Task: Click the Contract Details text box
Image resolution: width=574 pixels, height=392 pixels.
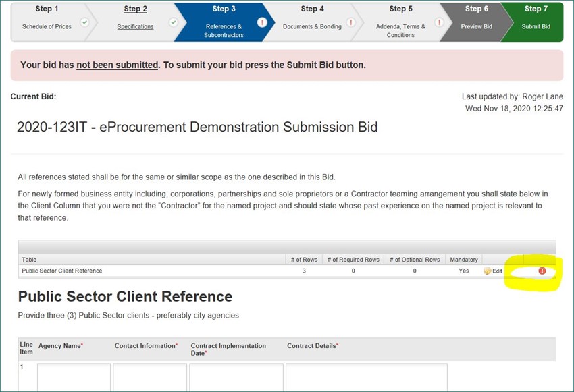Action: (x=367, y=377)
